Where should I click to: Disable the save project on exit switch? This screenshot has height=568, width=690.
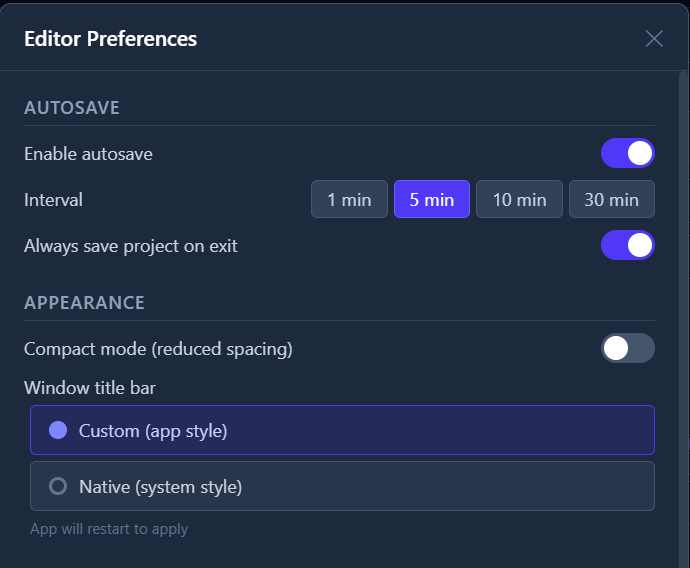point(627,245)
